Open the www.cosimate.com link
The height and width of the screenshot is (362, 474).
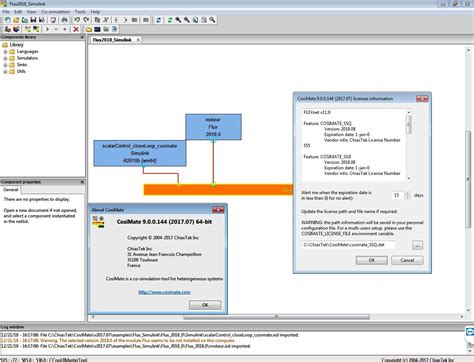[164, 292]
